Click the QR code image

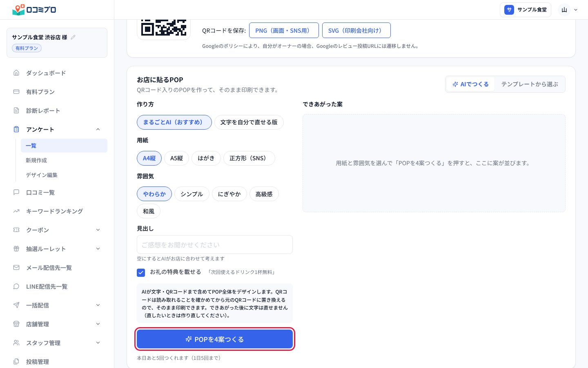[x=164, y=27]
